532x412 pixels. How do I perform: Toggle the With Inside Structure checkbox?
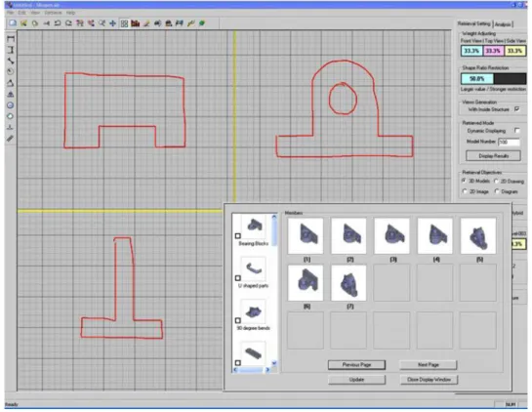tap(516, 109)
